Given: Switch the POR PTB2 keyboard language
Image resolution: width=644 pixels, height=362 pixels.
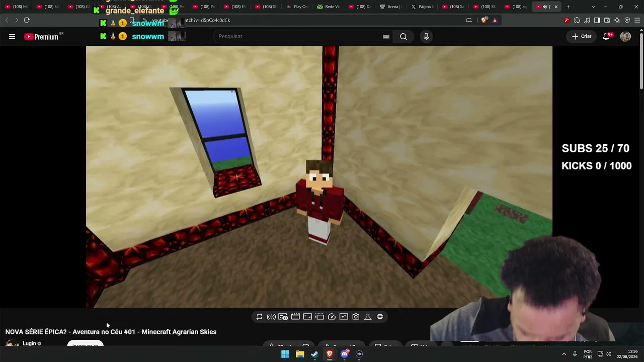Looking at the screenshot, I should [x=588, y=354].
